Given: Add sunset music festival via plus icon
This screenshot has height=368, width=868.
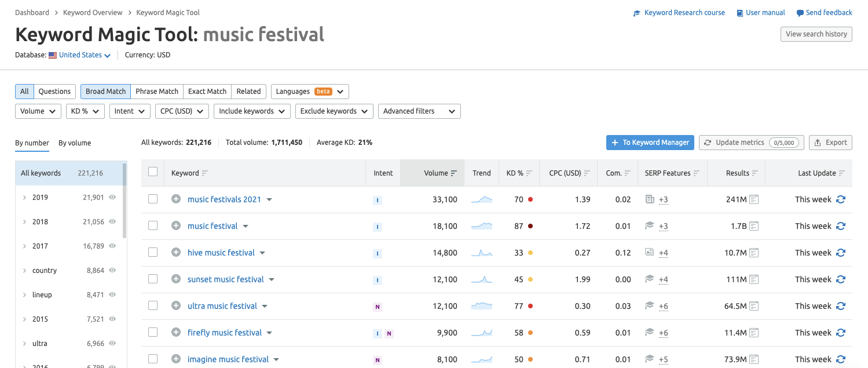Looking at the screenshot, I should [176, 279].
